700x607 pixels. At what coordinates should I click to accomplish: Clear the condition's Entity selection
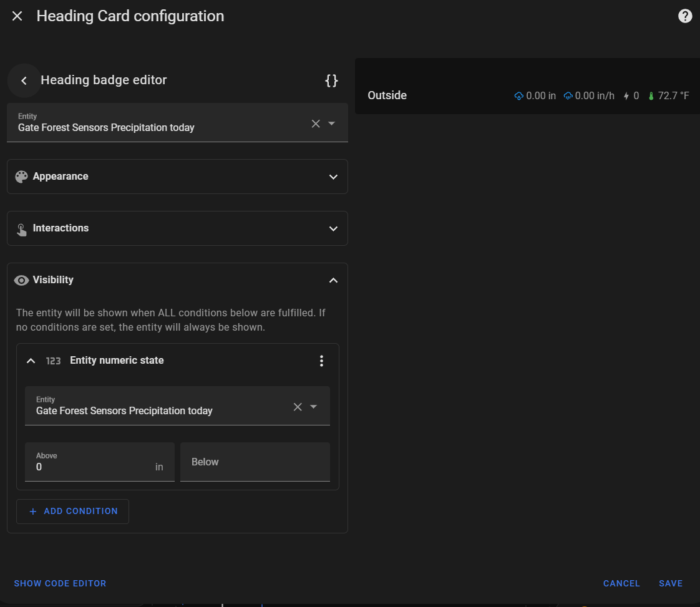pos(298,407)
